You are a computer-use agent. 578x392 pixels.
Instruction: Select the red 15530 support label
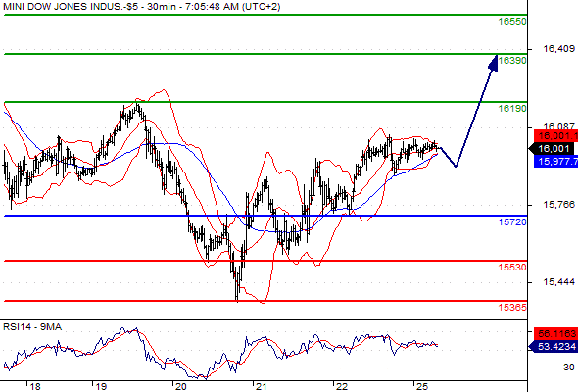click(512, 267)
